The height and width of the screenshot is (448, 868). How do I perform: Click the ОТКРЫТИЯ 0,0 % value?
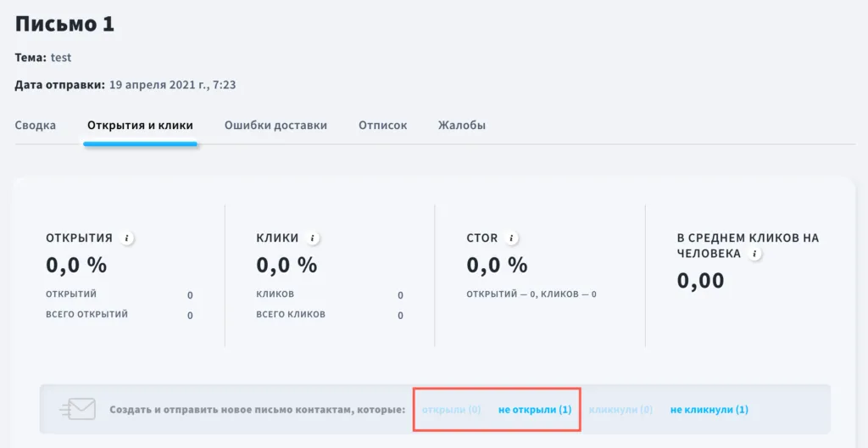point(76,265)
